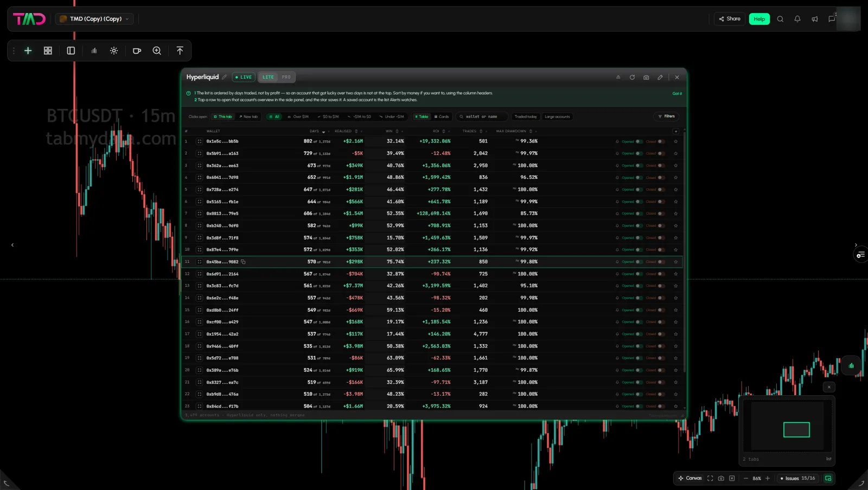The width and height of the screenshot is (868, 490).
Task: Toggle the sidebar panel icon in the toolbar
Action: (71, 50)
